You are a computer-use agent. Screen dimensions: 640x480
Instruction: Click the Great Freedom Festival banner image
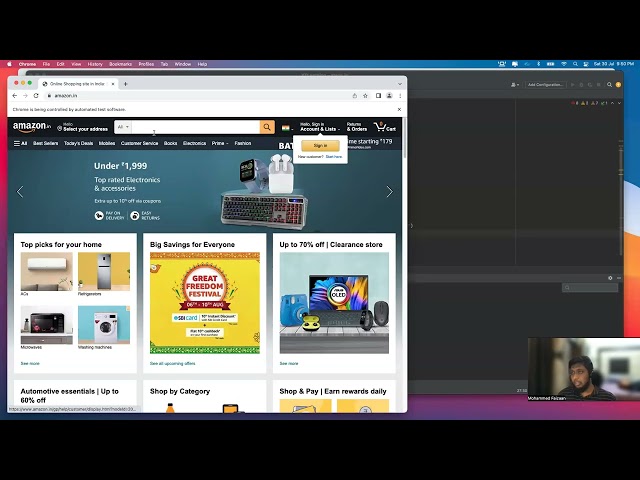[x=205, y=303]
